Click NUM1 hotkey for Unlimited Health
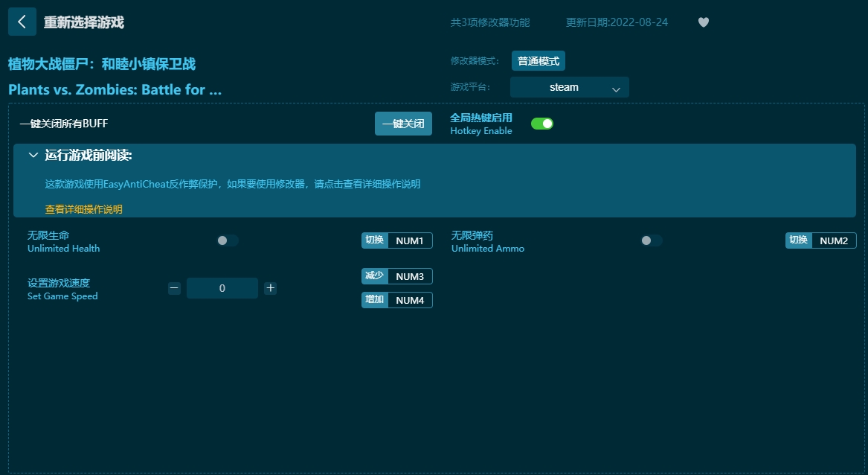Viewport: 868px width, 475px height. [x=409, y=240]
